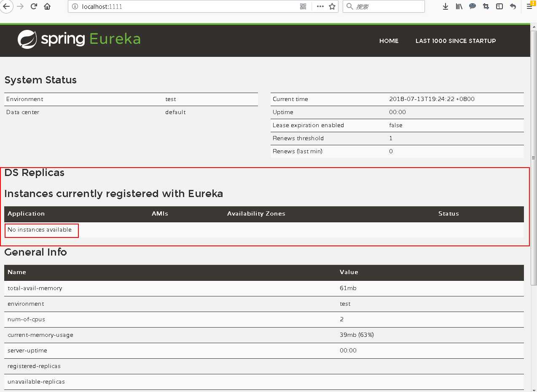The image size is (537, 392).
Task: Click the Availability Zones column header
Action: point(256,213)
